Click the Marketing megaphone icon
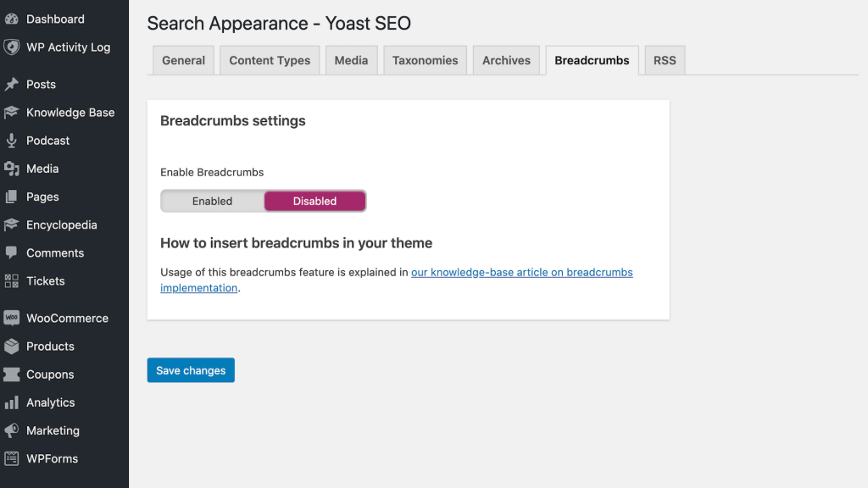Viewport: 868px width, 488px height. (12, 430)
